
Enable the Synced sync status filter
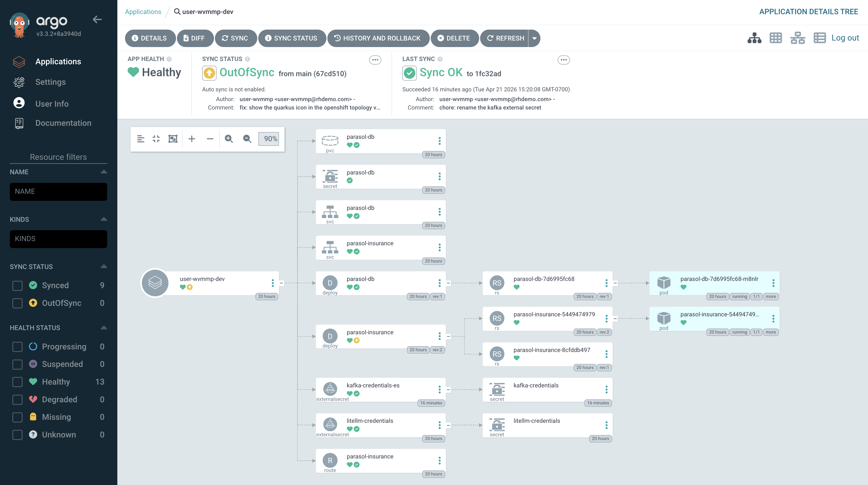coord(17,285)
